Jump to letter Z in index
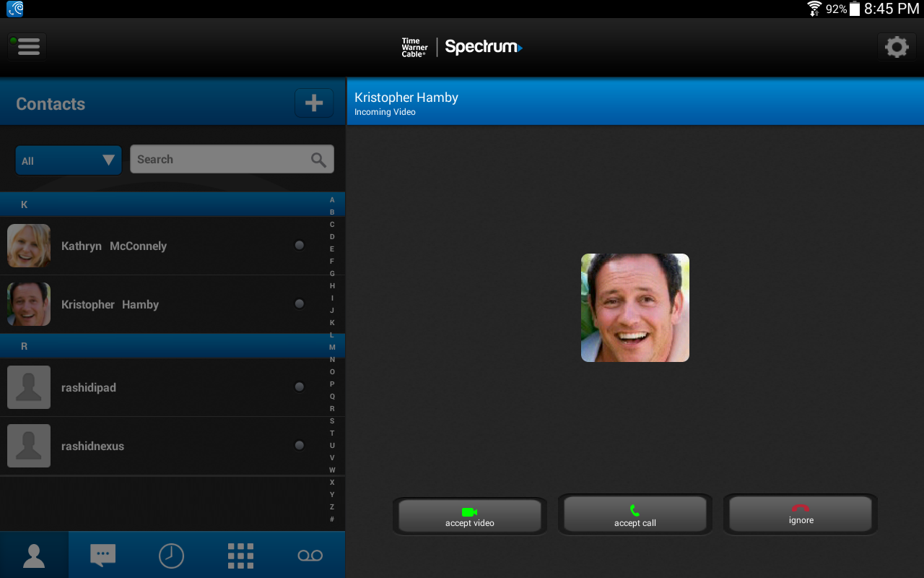The height and width of the screenshot is (578, 924). coord(332,507)
